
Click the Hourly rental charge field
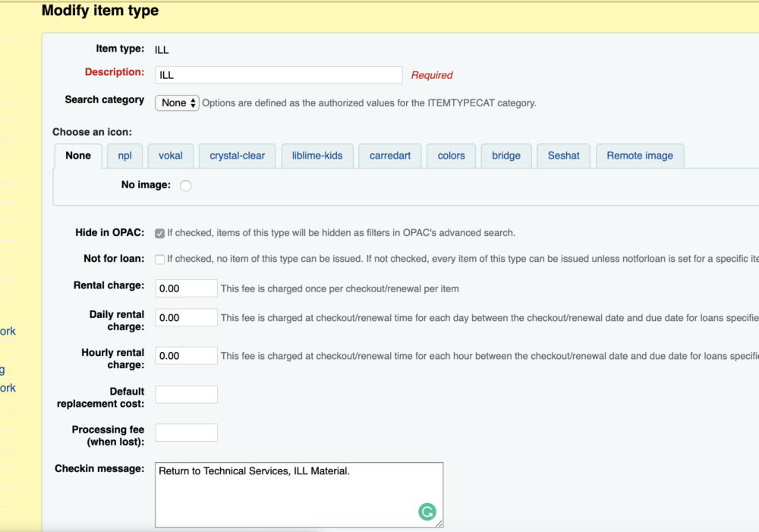(x=186, y=355)
